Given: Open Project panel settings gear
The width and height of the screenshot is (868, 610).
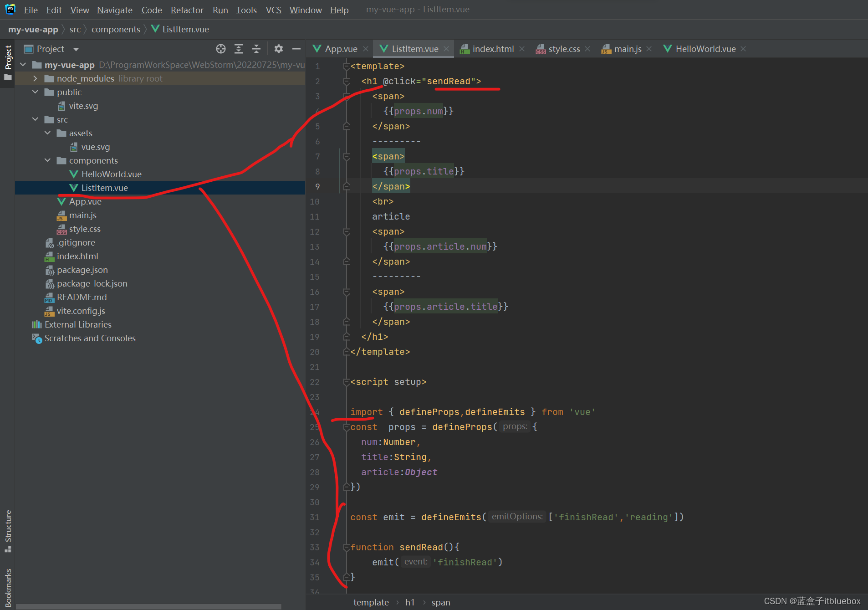Looking at the screenshot, I should coord(279,49).
